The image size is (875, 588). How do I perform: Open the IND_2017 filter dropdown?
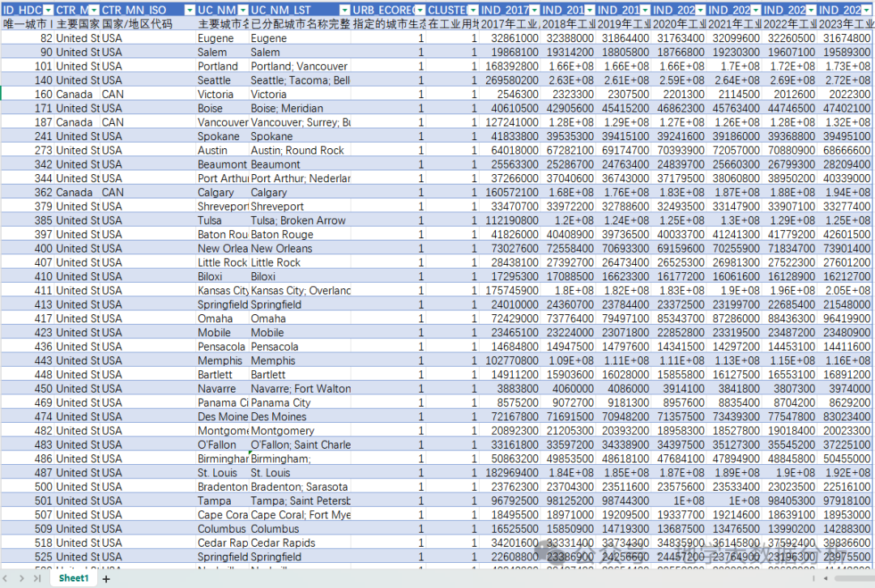534,10
